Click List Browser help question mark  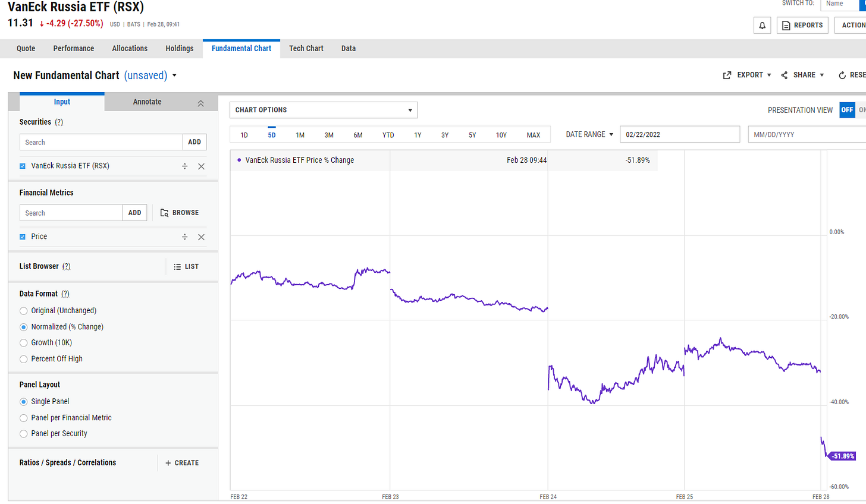[x=67, y=266]
